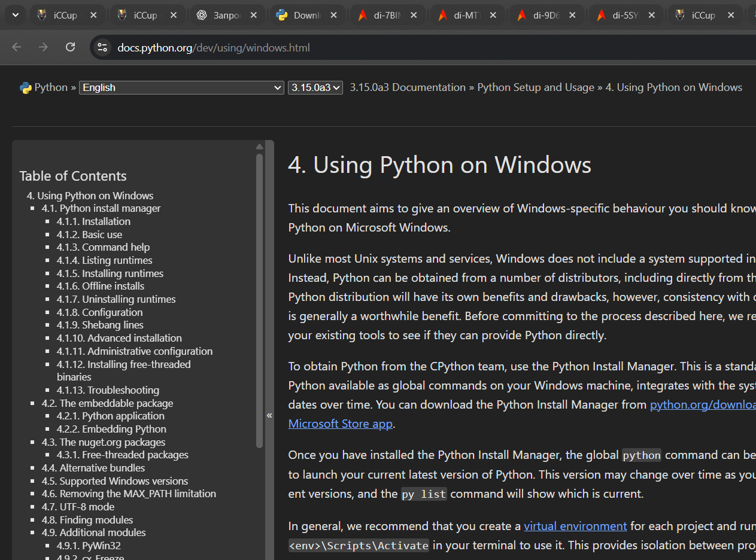The height and width of the screenshot is (560, 756).
Task: Collapse the sidebar with the « icon
Action: [x=269, y=415]
